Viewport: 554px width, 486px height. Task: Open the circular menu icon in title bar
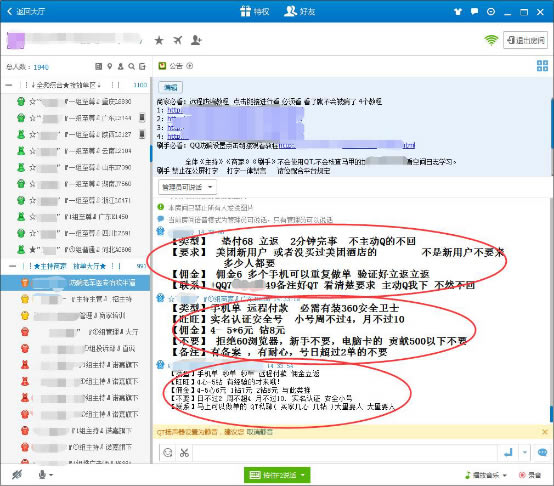point(491,12)
